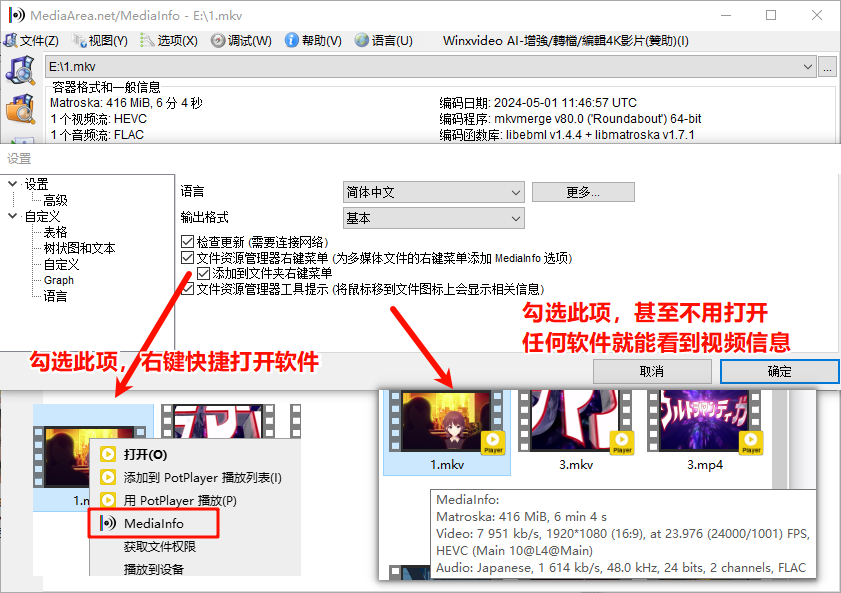Click the icon beside 文件(Z)
The height and width of the screenshot is (593, 841).
tap(10, 40)
